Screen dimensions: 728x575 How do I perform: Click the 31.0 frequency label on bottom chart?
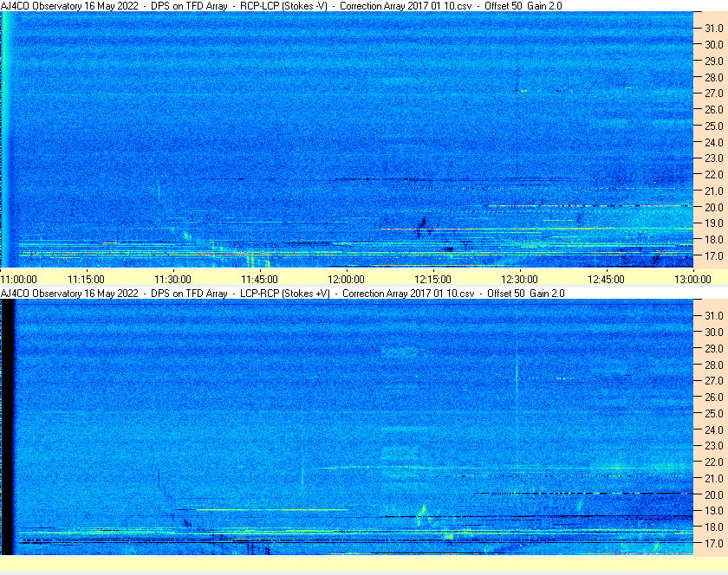coord(714,316)
